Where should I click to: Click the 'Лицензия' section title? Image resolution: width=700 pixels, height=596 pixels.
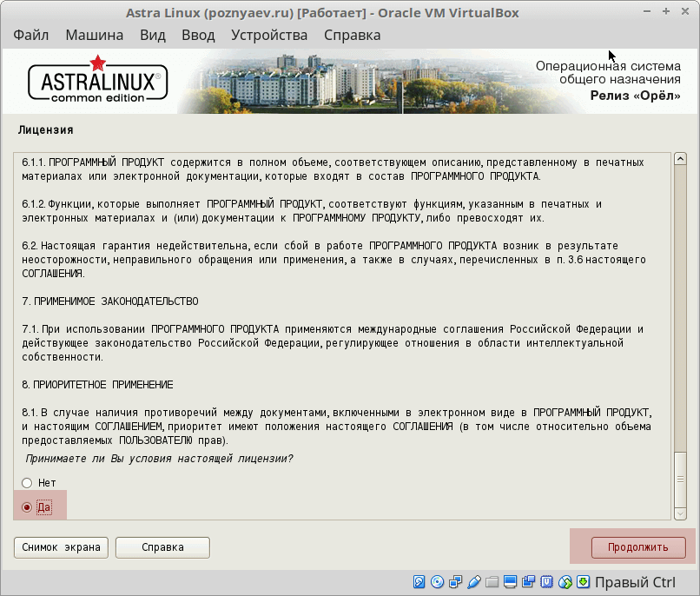pyautogui.click(x=45, y=130)
